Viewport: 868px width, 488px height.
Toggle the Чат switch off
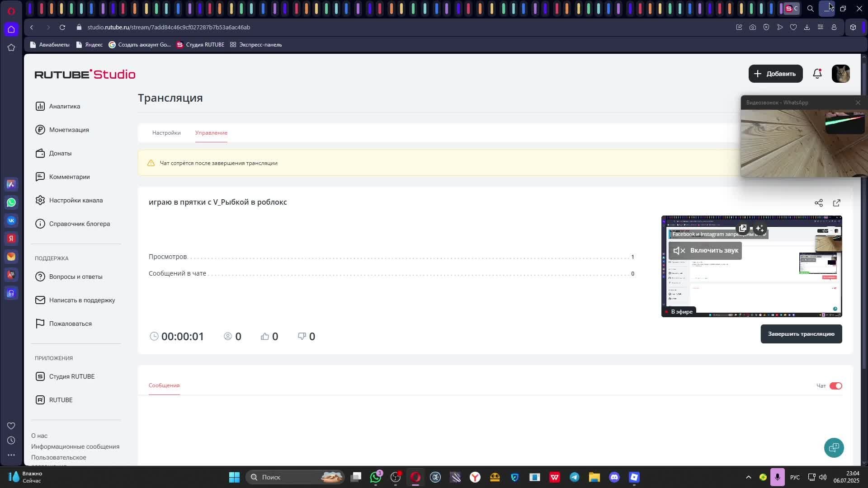(835, 386)
